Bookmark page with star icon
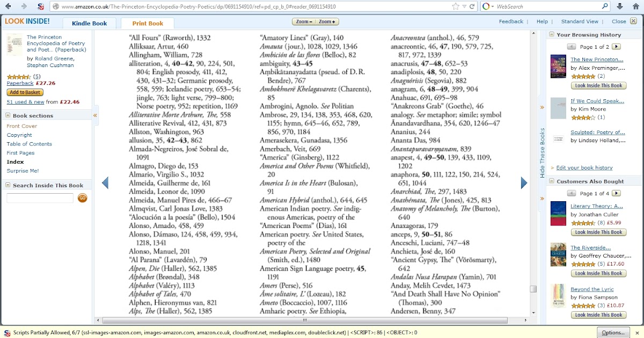644x338 pixels. (x=456, y=6)
